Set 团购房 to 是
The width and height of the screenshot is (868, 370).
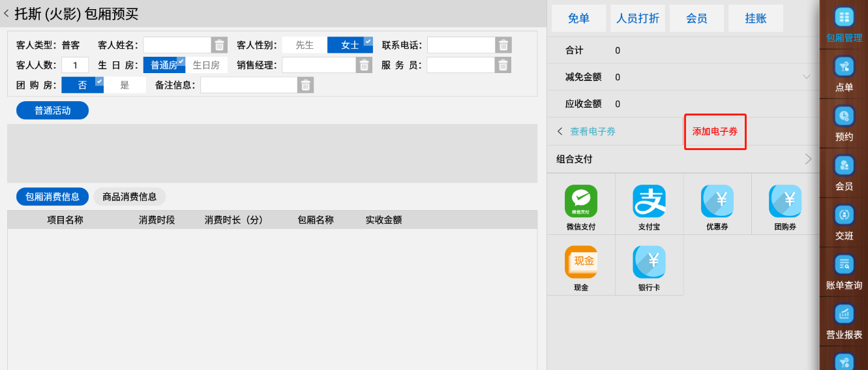(x=125, y=85)
